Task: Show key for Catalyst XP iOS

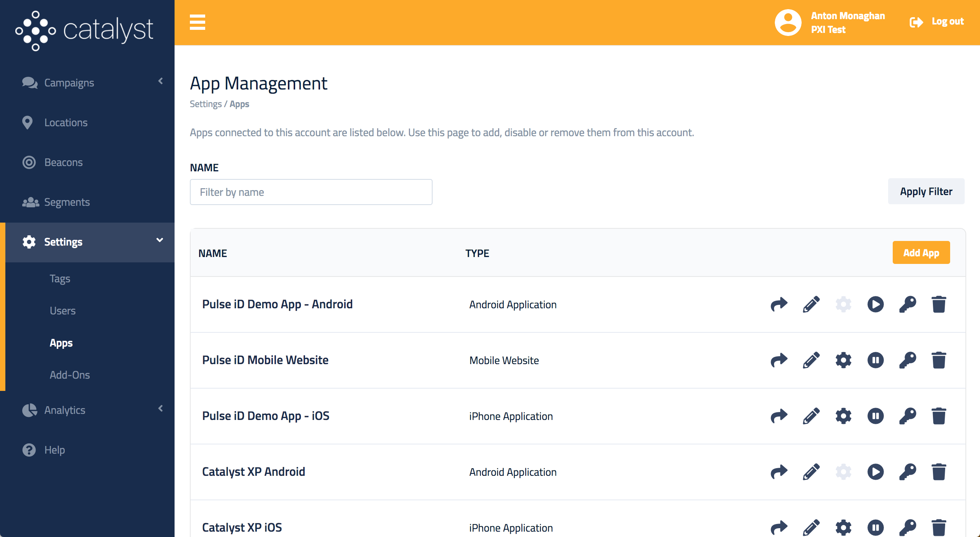Action: [x=908, y=528]
